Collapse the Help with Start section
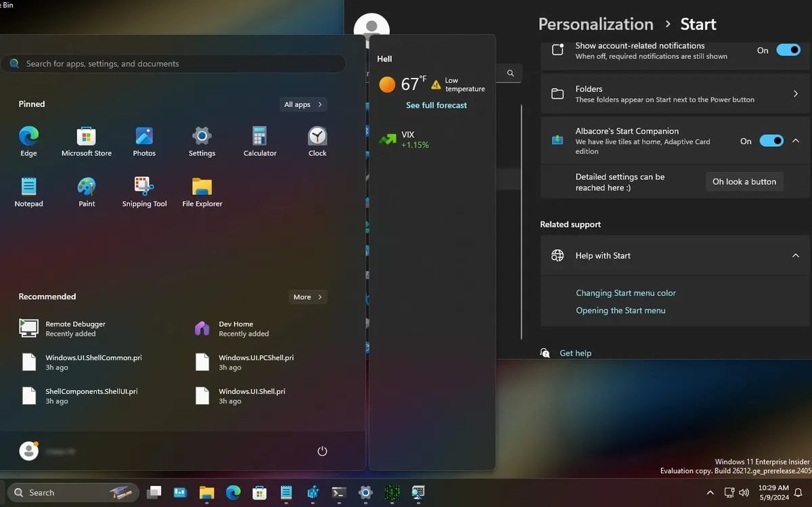Image resolution: width=812 pixels, height=507 pixels. (x=796, y=256)
